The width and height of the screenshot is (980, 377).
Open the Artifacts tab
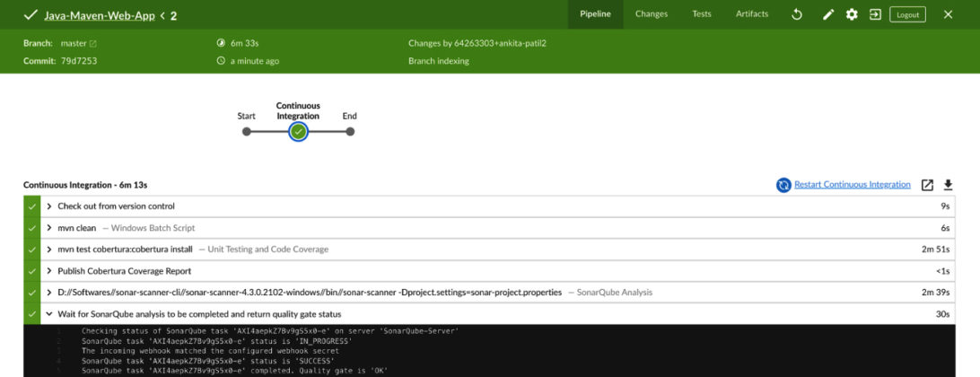(752, 14)
